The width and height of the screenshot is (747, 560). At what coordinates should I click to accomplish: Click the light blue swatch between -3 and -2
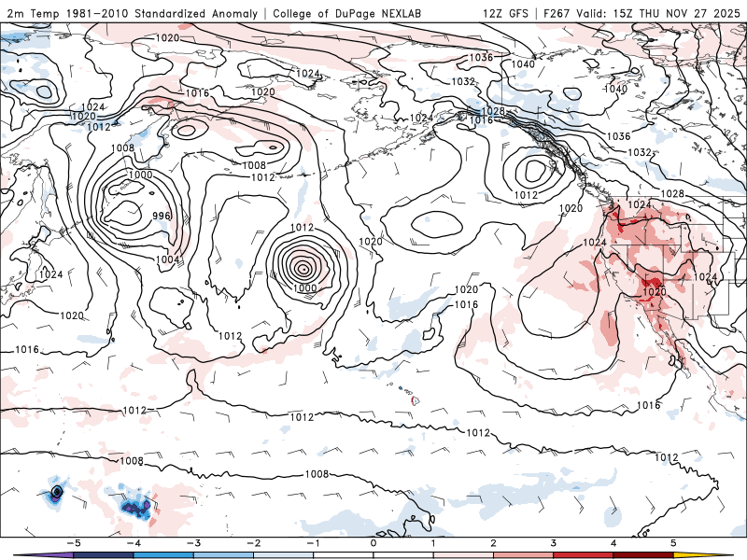(223, 555)
